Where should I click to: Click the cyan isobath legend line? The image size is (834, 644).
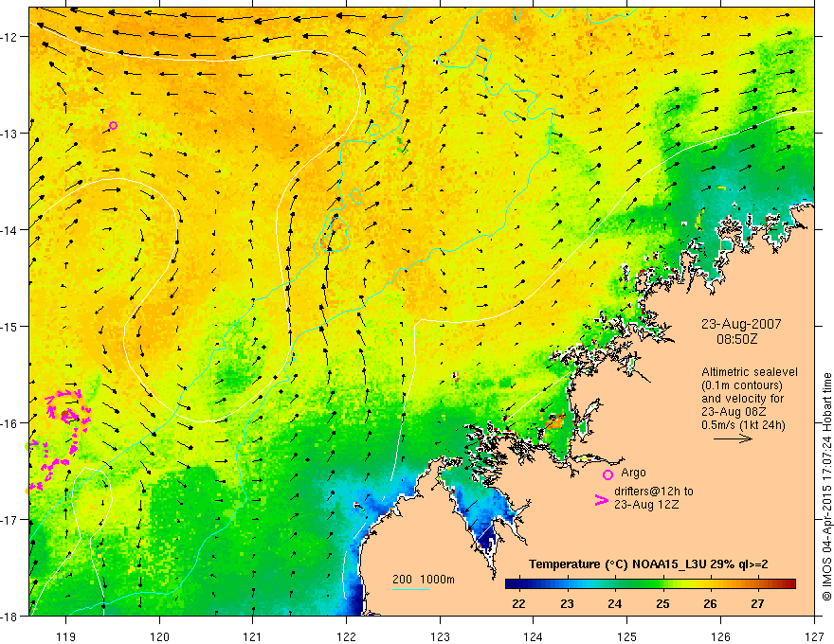411,589
